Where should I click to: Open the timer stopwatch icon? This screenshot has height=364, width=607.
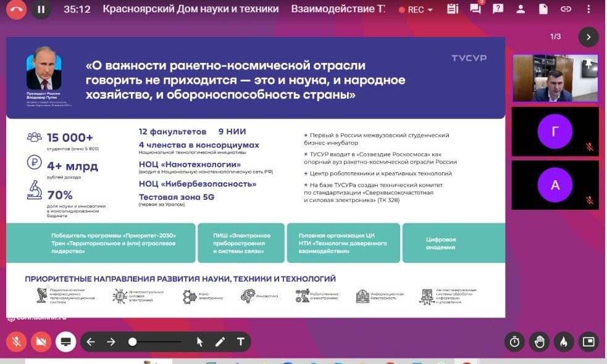514,342
